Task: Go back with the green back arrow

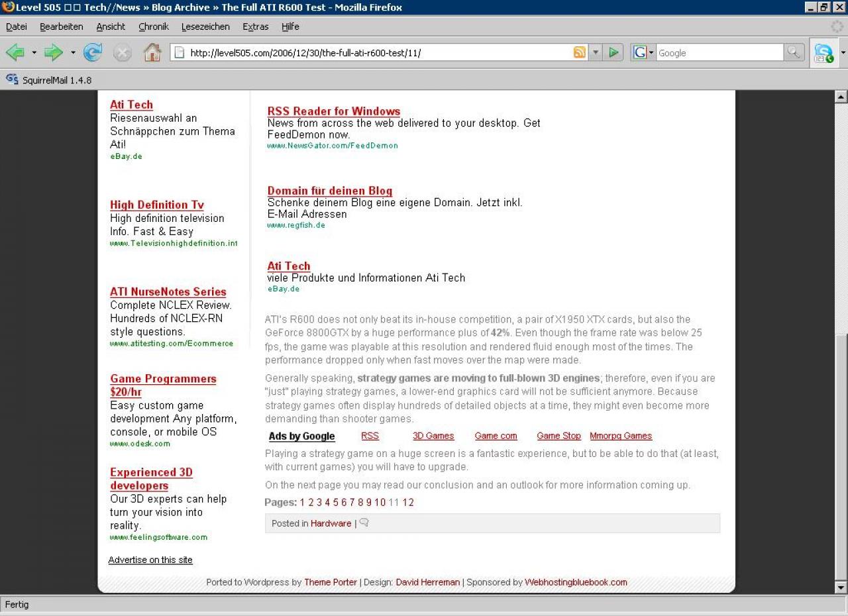Action: click(x=15, y=52)
